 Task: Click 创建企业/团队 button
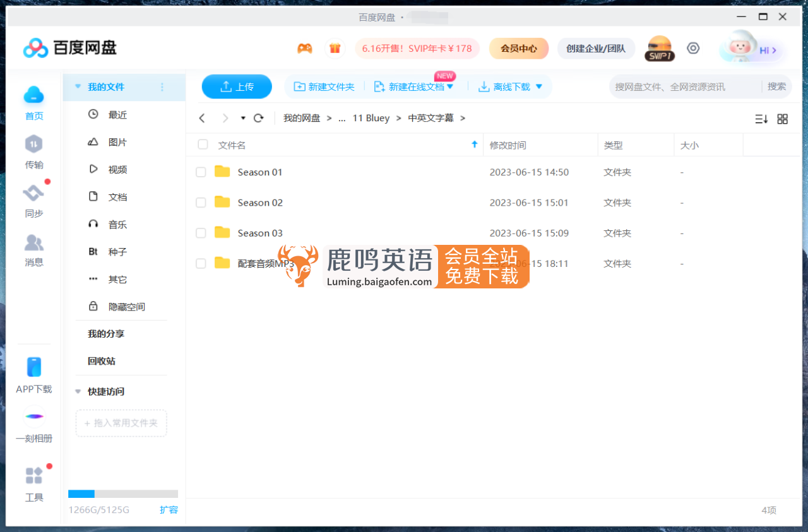(x=596, y=49)
